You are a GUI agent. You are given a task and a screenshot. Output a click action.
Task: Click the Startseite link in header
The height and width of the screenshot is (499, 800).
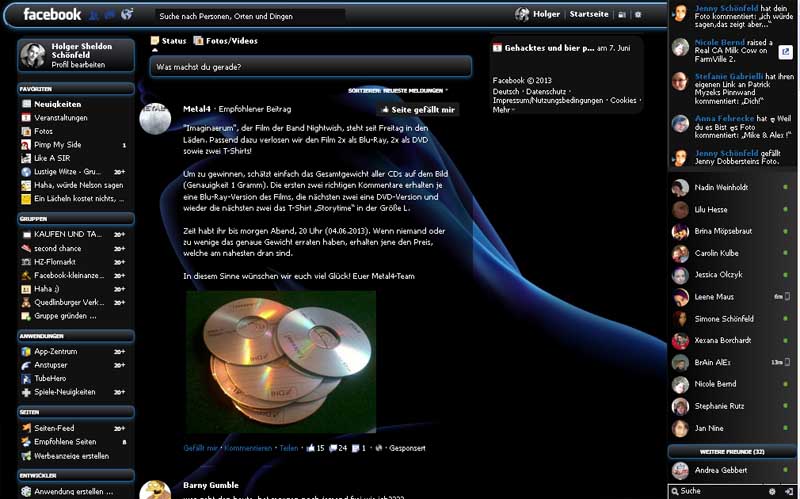(589, 14)
